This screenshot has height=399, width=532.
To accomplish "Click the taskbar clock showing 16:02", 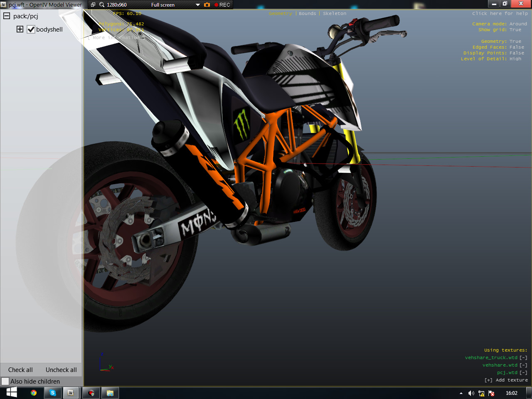I will click(512, 393).
